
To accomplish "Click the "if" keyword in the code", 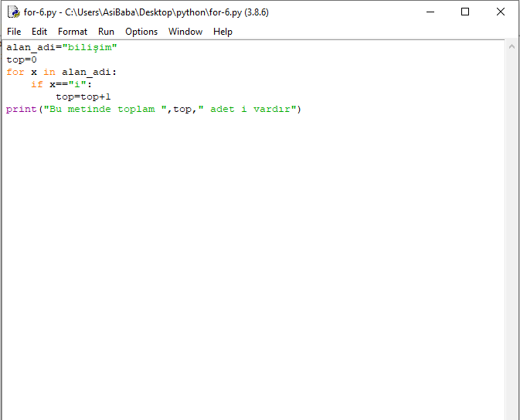I will 36,84.
